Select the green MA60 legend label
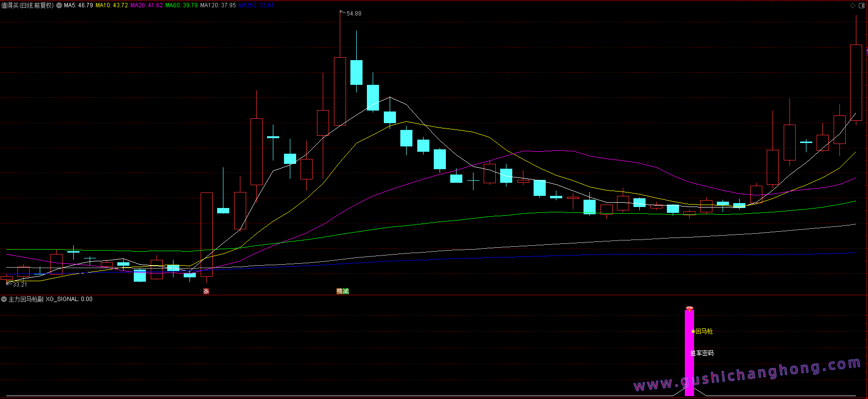 [181, 5]
